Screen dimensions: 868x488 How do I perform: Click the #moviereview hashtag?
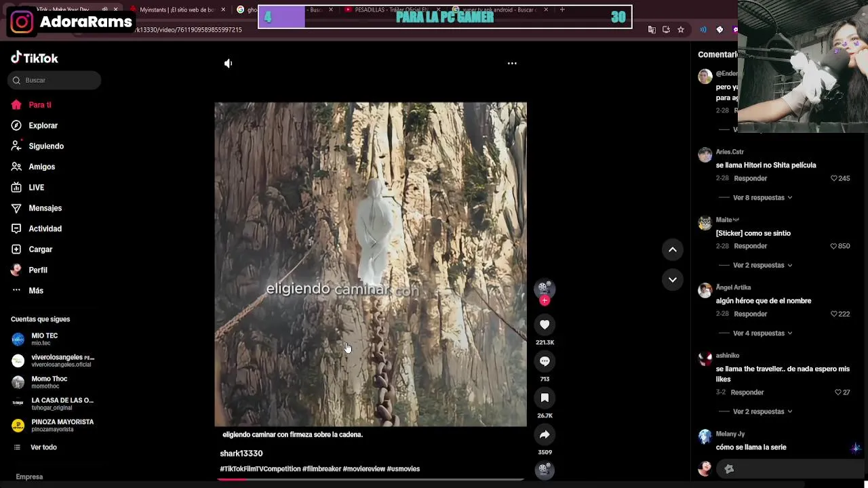point(363,469)
